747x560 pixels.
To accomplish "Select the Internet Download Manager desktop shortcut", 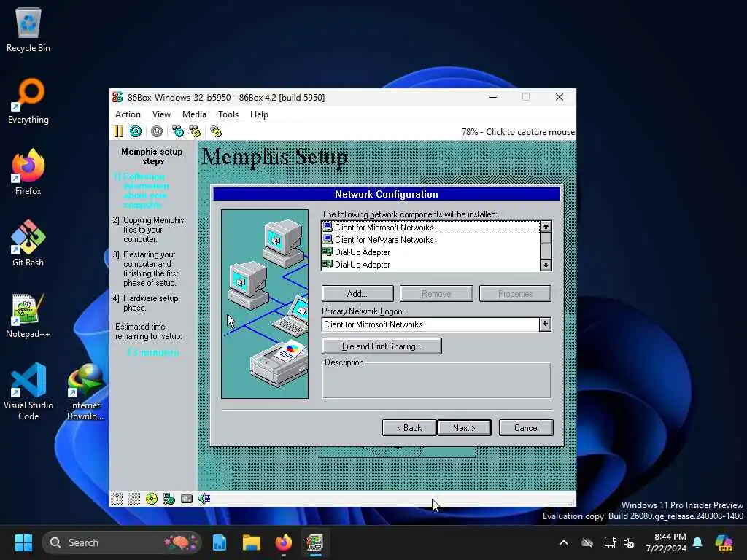I will point(85,392).
